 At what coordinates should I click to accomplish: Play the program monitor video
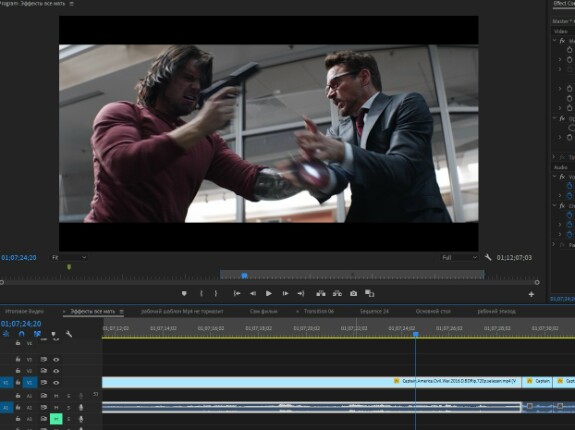(269, 294)
